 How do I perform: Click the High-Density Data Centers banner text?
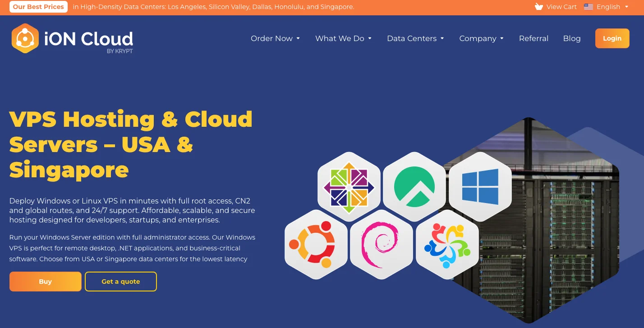pos(213,7)
